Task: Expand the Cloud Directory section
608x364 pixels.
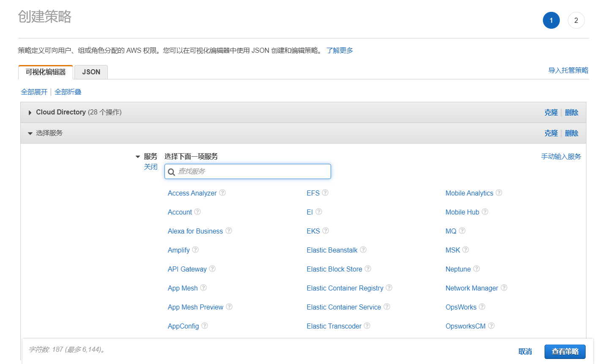Action: pos(30,113)
